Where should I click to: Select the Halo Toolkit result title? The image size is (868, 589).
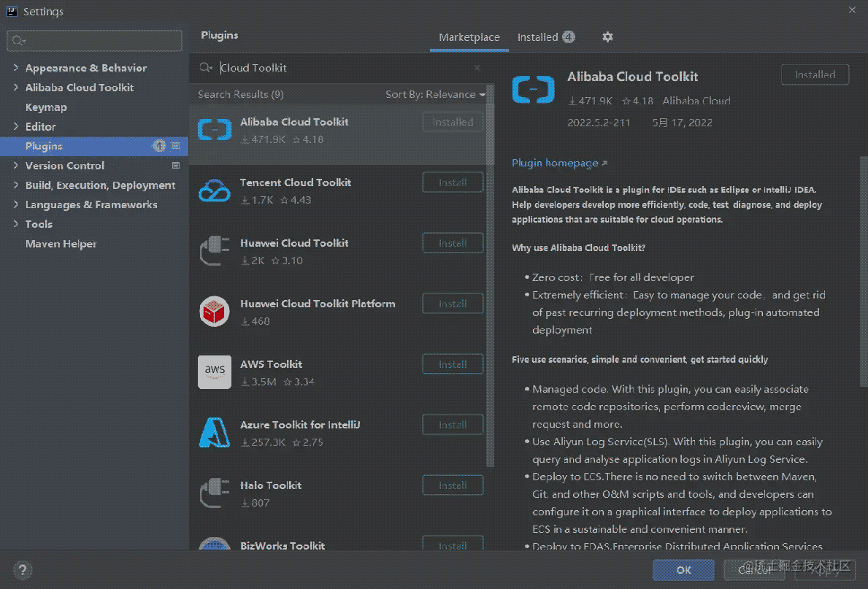coord(271,485)
